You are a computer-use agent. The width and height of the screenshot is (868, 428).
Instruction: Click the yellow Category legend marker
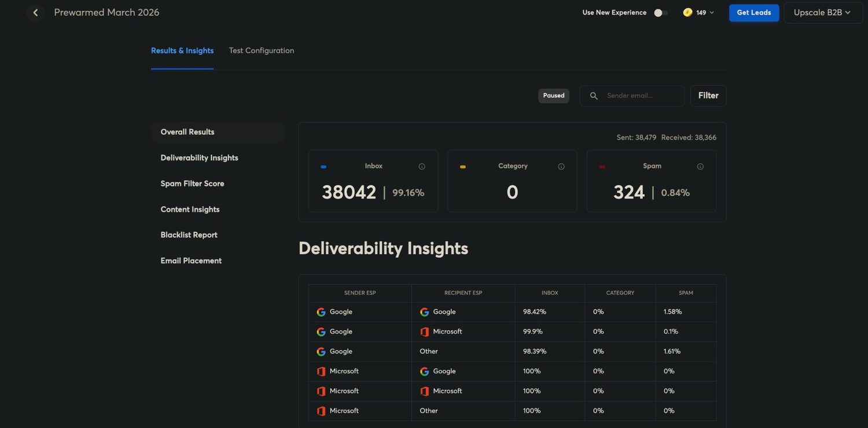coord(463,167)
